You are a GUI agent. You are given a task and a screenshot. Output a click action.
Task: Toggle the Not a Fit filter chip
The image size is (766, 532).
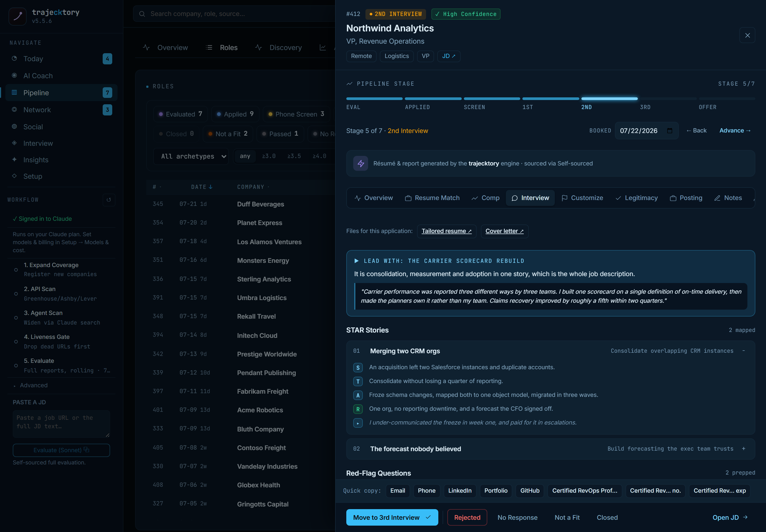(228, 134)
